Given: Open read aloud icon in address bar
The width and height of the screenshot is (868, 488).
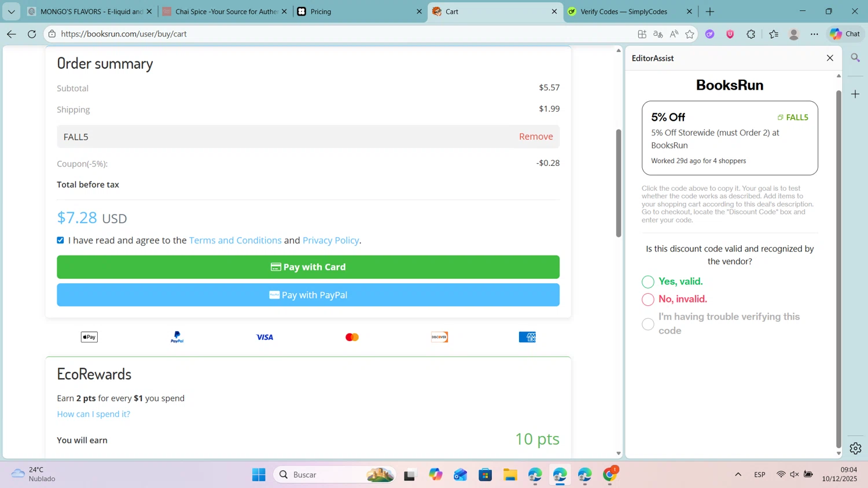Looking at the screenshot, I should [674, 34].
